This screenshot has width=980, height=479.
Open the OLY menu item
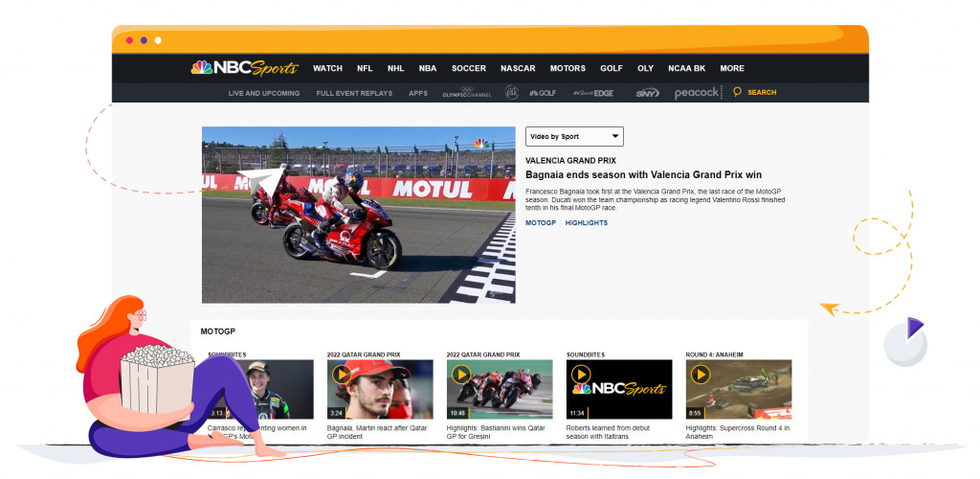tap(646, 68)
